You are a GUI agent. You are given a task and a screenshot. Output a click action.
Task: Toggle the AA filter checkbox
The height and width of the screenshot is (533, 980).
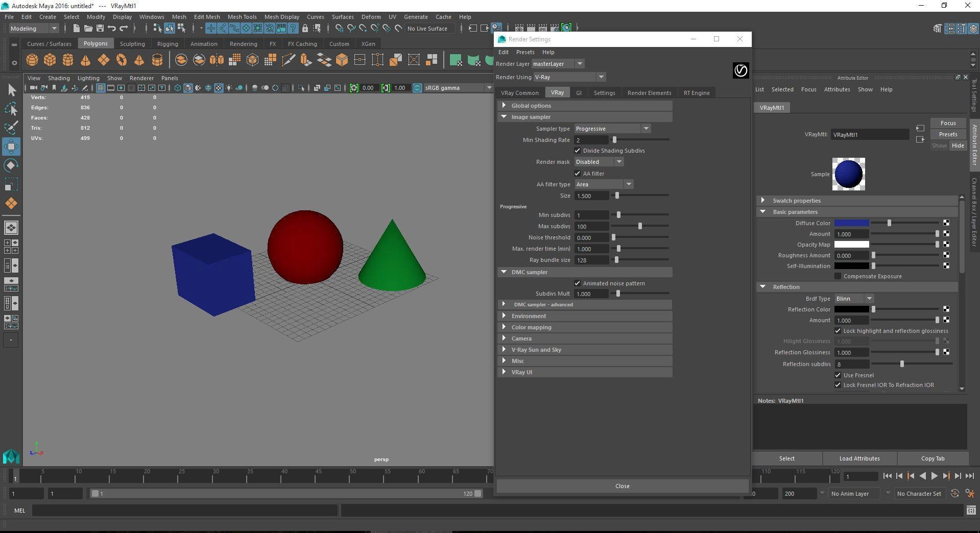coord(577,174)
